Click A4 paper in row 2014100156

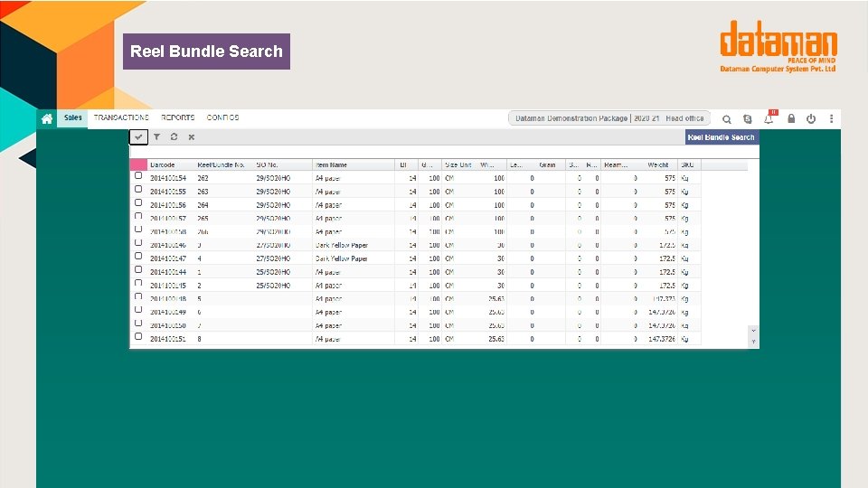click(x=328, y=205)
